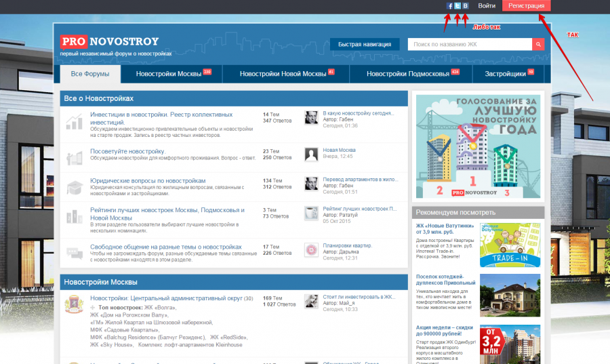Focus the 'Поиск по названию ЖК' search field
Screen dimensions: 610x364
click(470, 44)
